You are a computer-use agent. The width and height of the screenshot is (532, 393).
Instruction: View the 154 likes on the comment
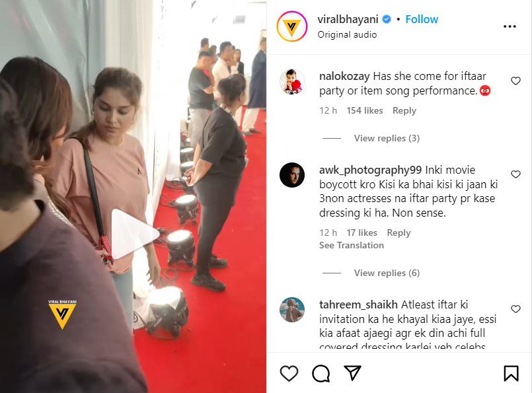pos(365,110)
